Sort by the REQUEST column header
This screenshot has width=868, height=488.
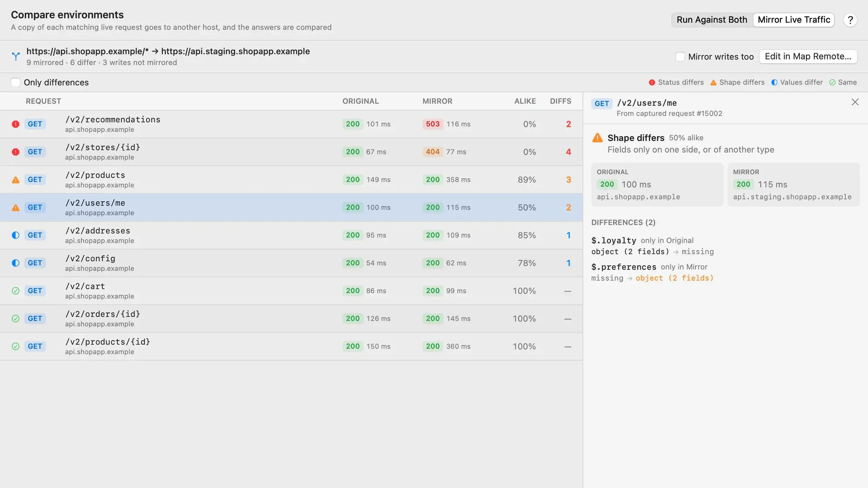pos(43,101)
